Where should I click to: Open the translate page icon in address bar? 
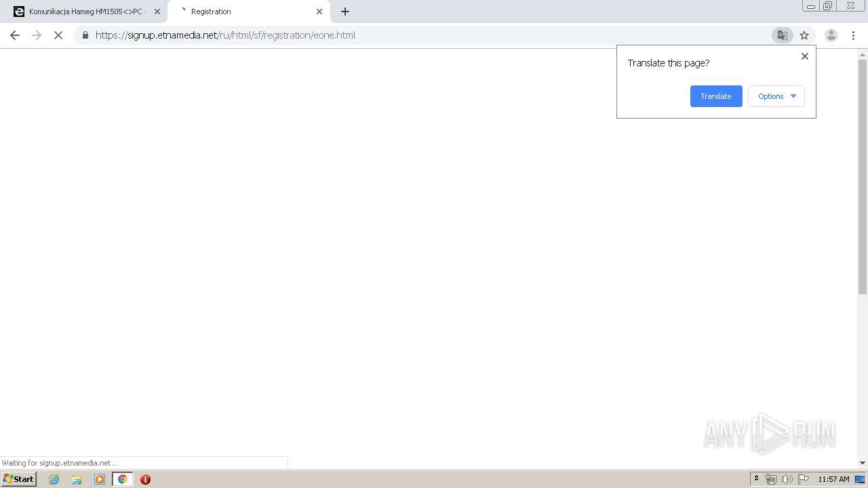point(782,35)
